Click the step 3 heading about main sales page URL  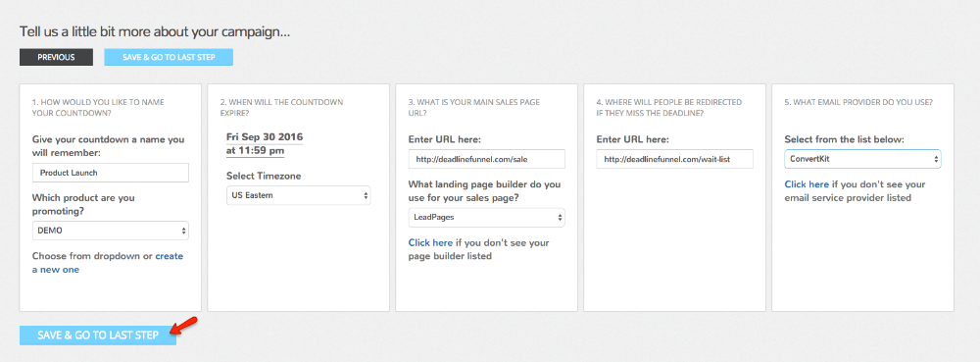tap(473, 108)
